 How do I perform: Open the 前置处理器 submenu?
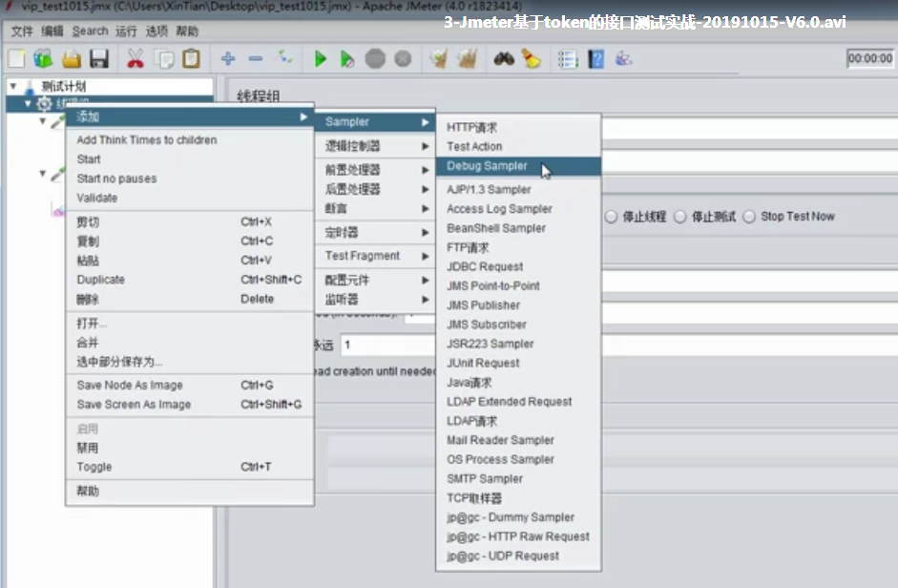[x=375, y=170]
